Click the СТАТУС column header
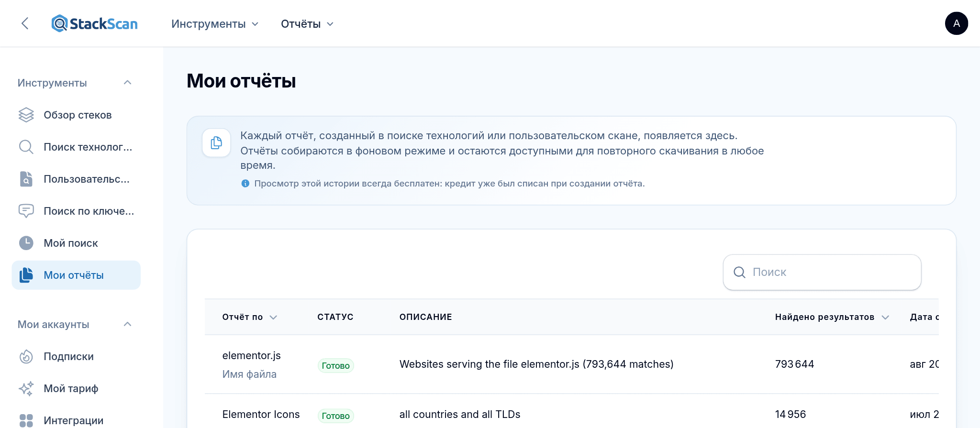The width and height of the screenshot is (980, 428). (335, 317)
